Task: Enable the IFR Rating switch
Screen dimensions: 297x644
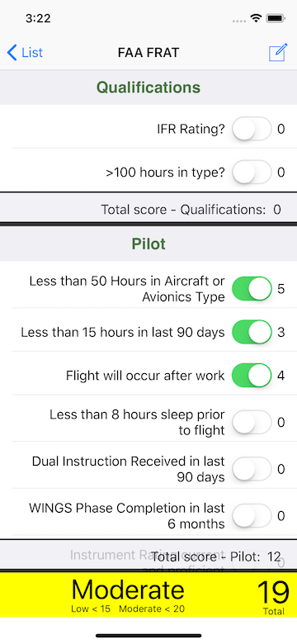Action: click(252, 129)
